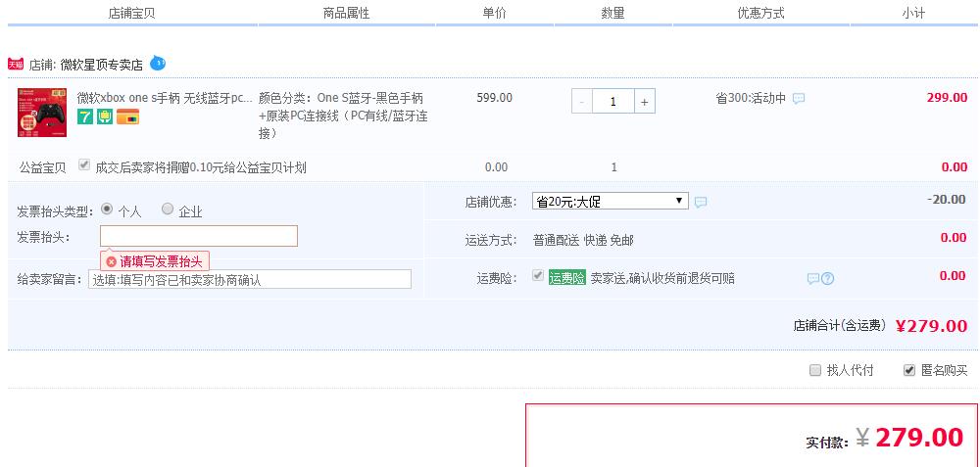Click the green 7-day return badge
980x467 pixels.
point(84,117)
